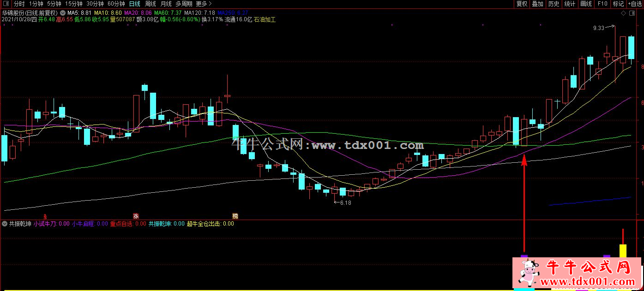The height and width of the screenshot is (291, 644).
Task: Select the 60分钟 period
Action: [x=116, y=4]
